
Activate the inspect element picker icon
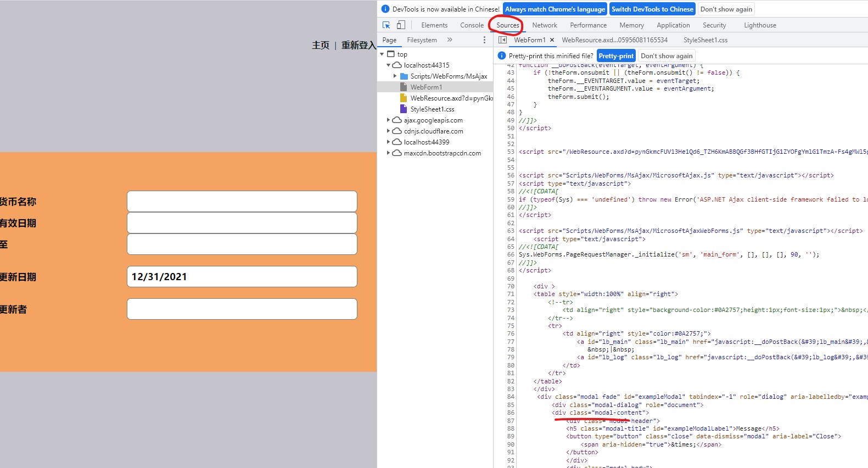tap(386, 25)
